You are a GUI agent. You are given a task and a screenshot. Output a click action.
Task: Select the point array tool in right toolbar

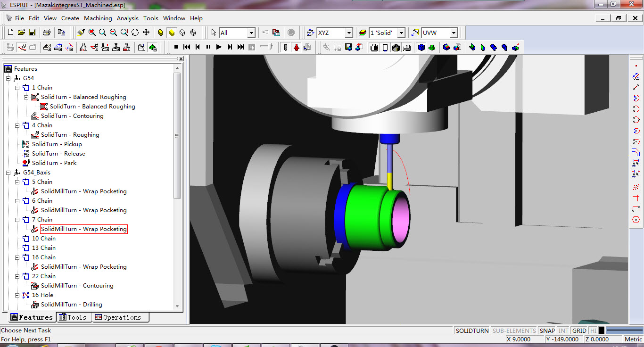(x=636, y=187)
